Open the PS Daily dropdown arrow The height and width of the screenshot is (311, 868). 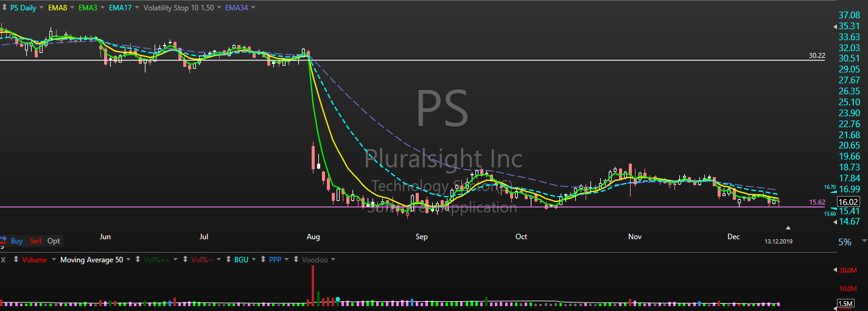(41, 9)
